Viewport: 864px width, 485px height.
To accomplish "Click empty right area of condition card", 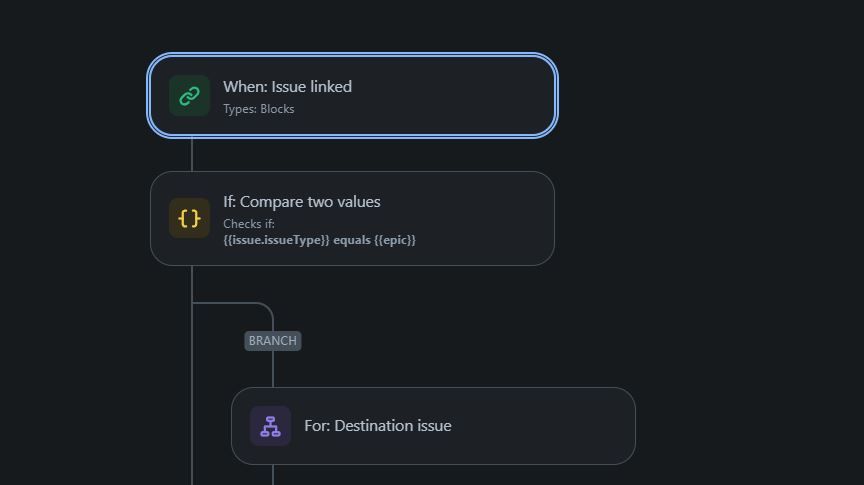I will click(x=485, y=218).
